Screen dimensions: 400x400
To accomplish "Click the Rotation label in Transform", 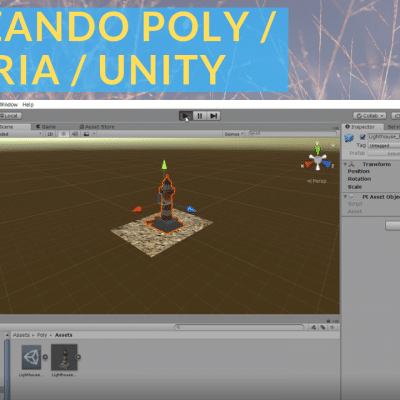I will pyautogui.click(x=359, y=179).
